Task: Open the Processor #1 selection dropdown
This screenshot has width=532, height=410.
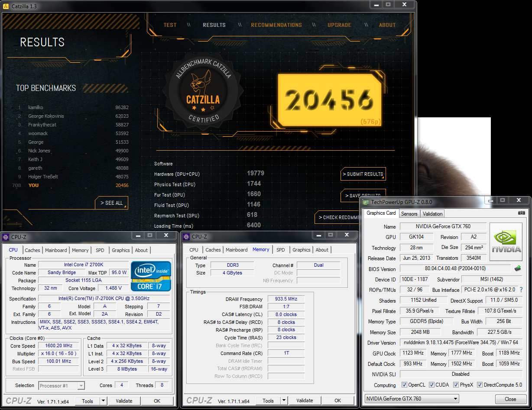Action: [x=62, y=385]
